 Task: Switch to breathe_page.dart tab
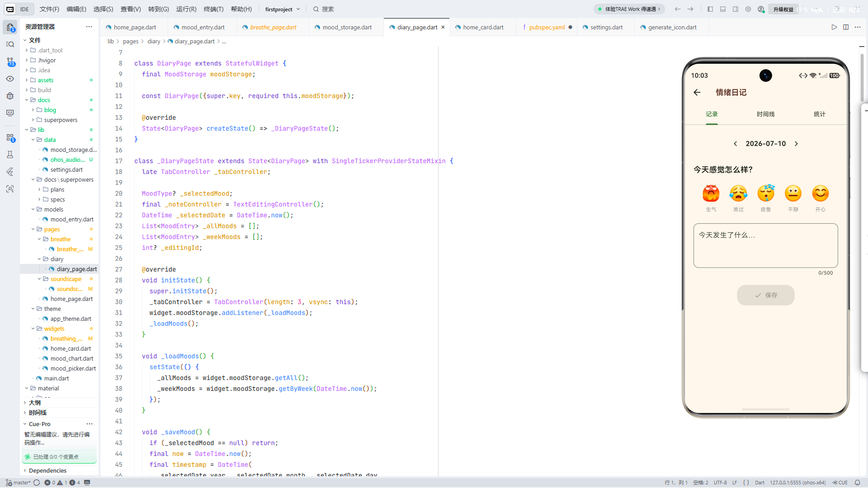click(273, 27)
